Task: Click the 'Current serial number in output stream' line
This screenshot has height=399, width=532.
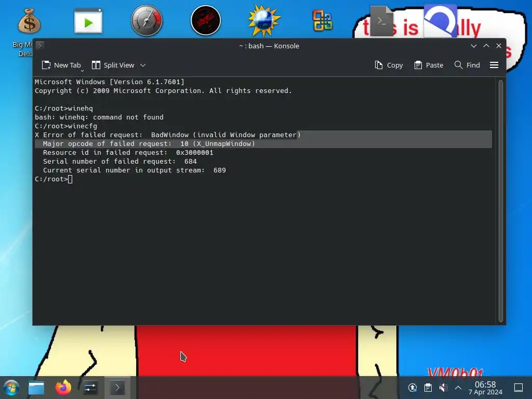Action: click(x=135, y=170)
